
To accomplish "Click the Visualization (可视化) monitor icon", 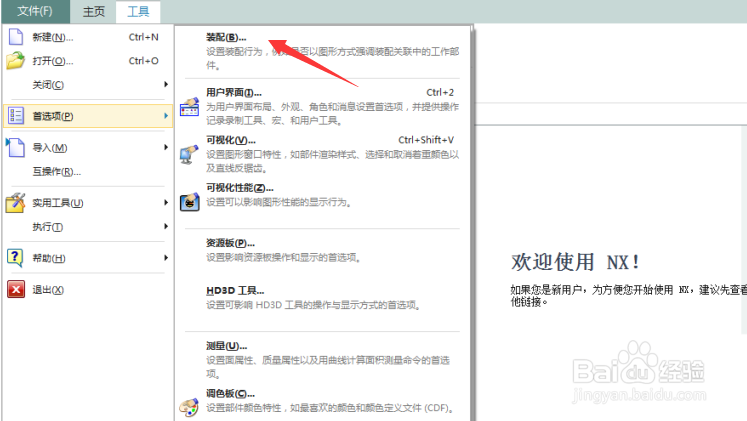I will pos(189,154).
